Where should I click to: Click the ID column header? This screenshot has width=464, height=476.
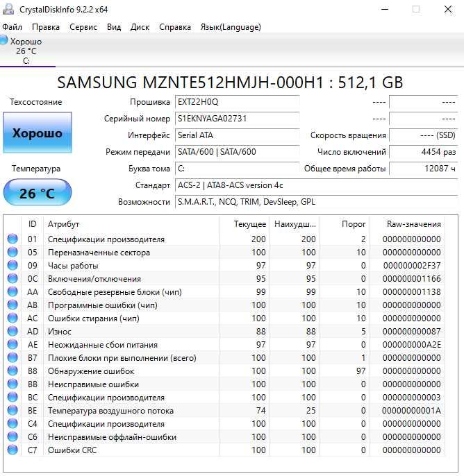pos(32,224)
